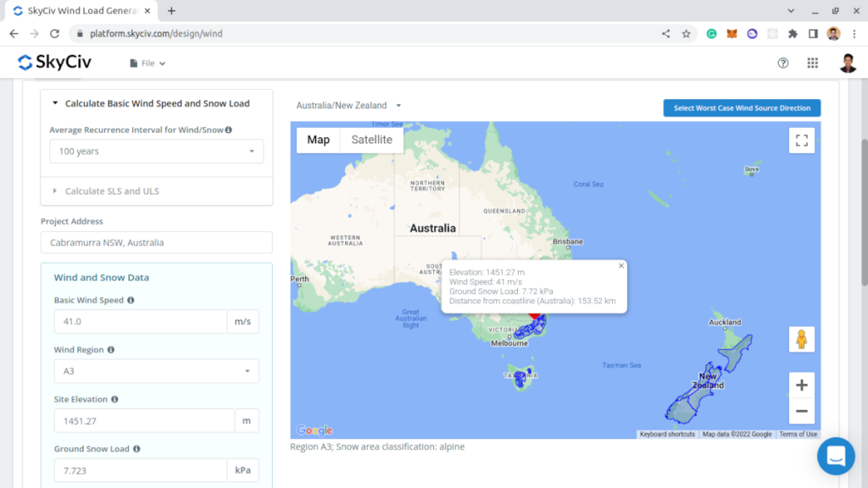
Task: Select the Street View pegman icon
Action: coord(801,339)
